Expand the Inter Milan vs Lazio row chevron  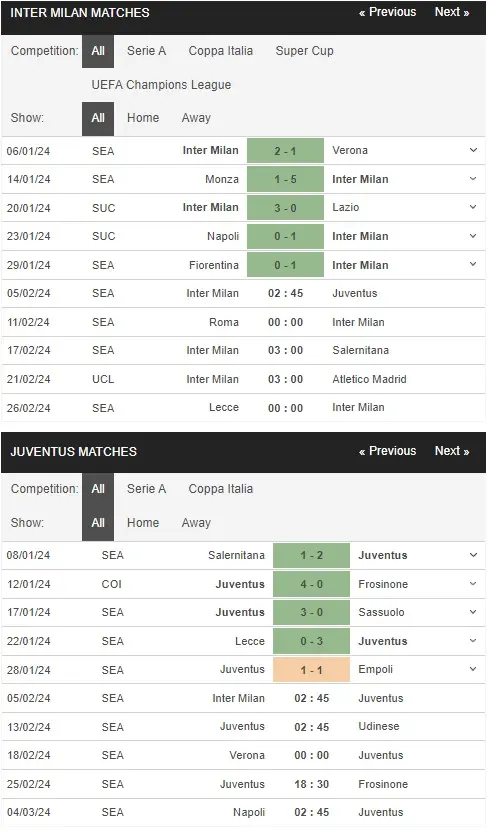(473, 207)
